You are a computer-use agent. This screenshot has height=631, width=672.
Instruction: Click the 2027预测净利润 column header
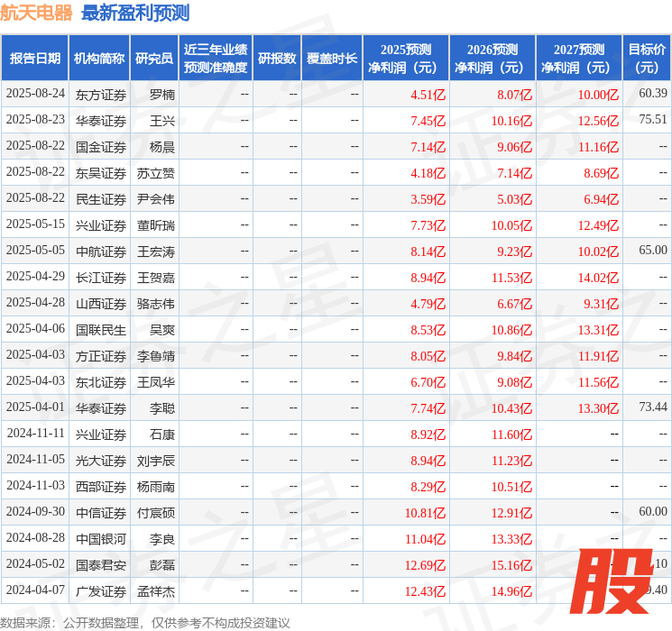tap(579, 58)
